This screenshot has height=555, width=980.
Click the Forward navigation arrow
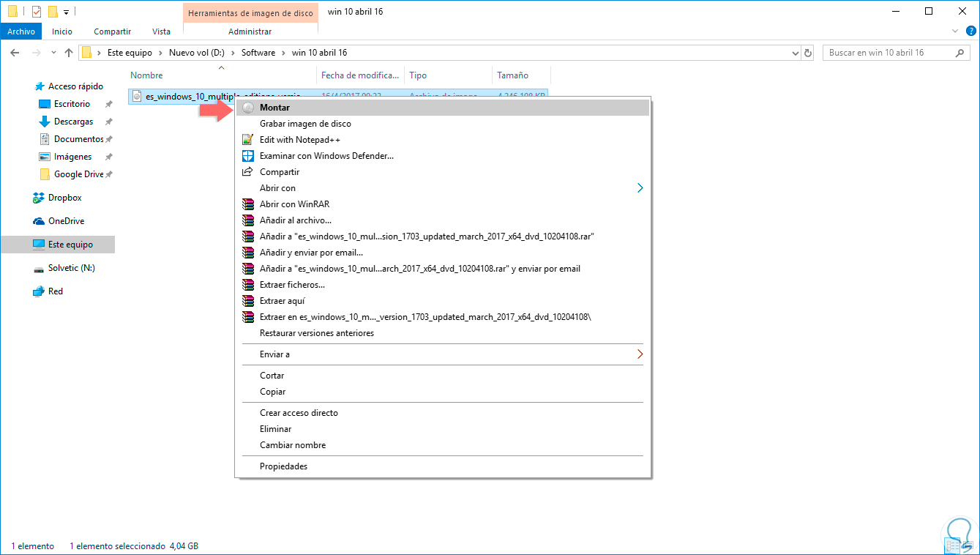coord(36,53)
